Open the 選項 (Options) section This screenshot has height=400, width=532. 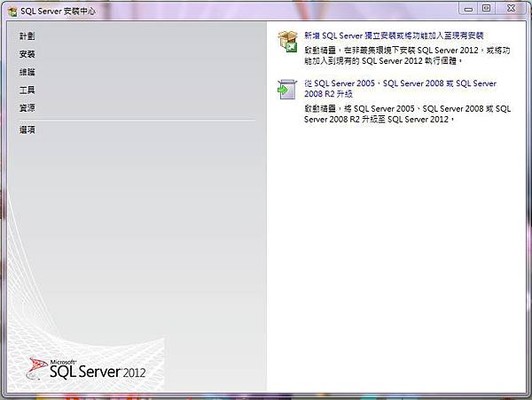(27, 130)
